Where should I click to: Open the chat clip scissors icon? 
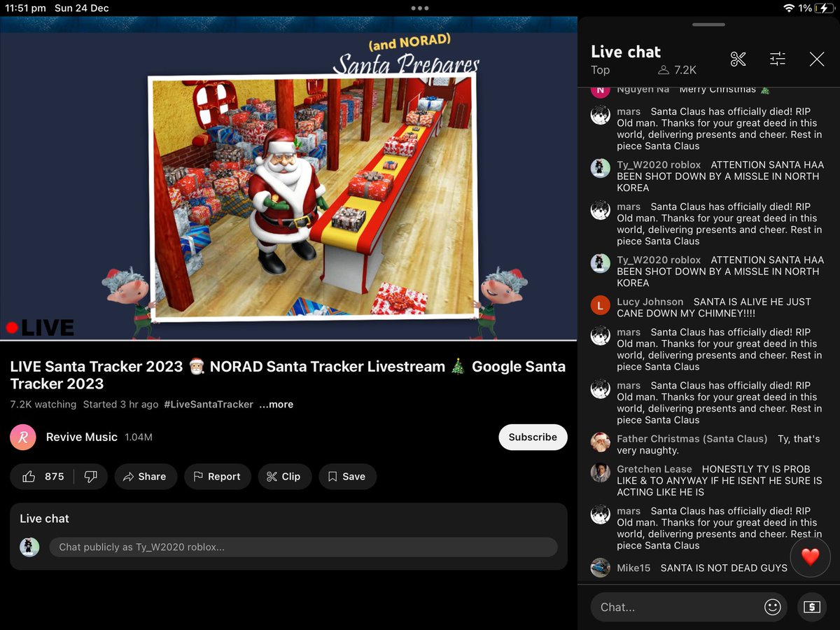[738, 59]
